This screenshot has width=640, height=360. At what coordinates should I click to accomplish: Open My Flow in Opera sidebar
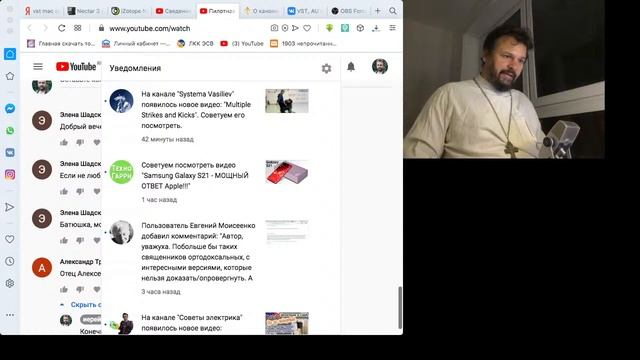(10, 207)
